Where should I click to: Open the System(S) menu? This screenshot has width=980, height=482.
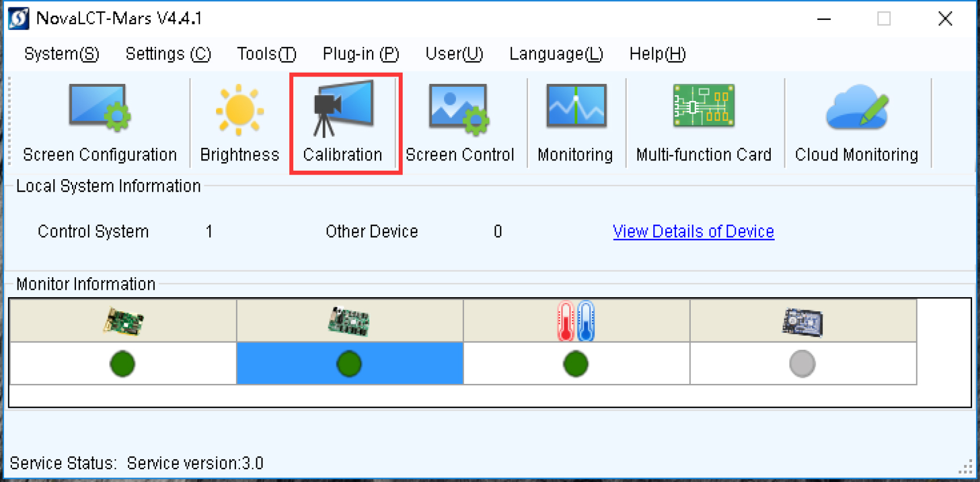[x=61, y=54]
